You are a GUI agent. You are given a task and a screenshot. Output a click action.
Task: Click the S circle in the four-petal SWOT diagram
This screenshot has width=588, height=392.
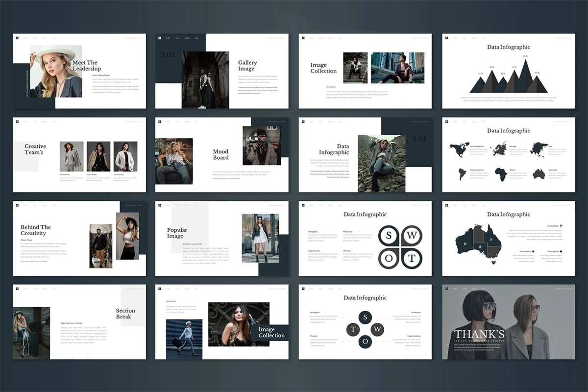pos(389,236)
